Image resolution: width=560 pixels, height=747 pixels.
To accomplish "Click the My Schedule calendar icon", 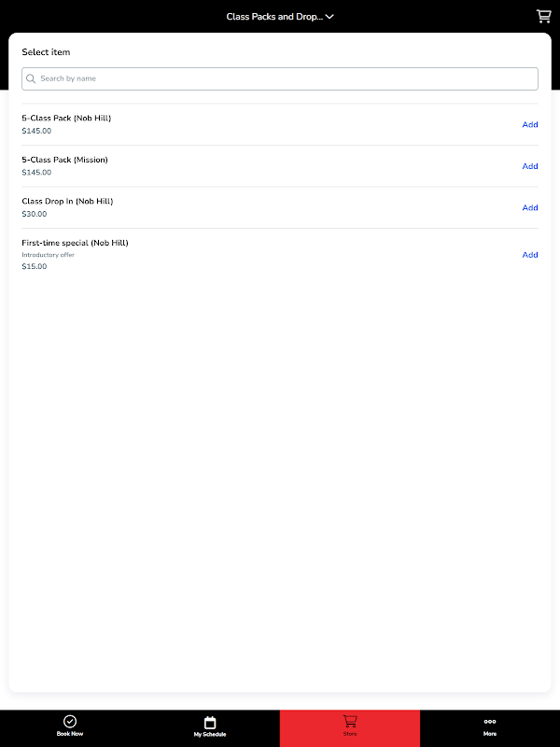I will (x=210, y=722).
